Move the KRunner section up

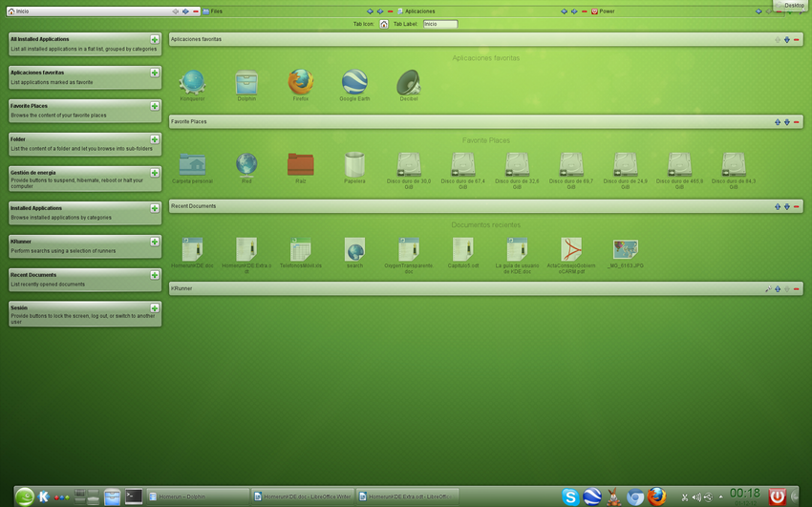pyautogui.click(x=778, y=288)
